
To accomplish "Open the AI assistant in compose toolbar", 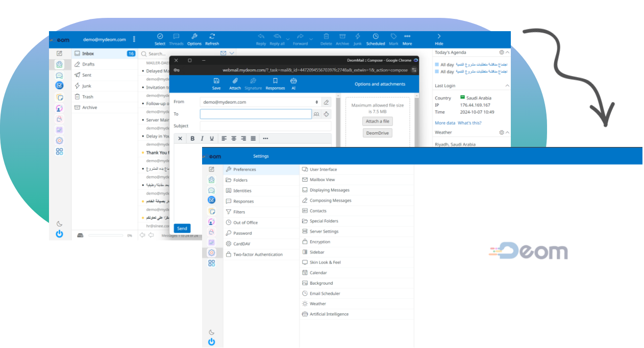I will tap(293, 83).
